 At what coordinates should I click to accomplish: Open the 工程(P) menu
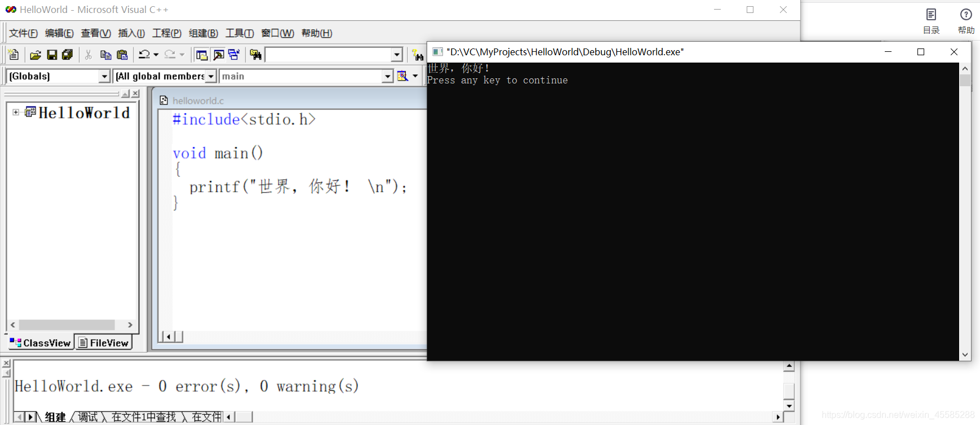(x=167, y=33)
